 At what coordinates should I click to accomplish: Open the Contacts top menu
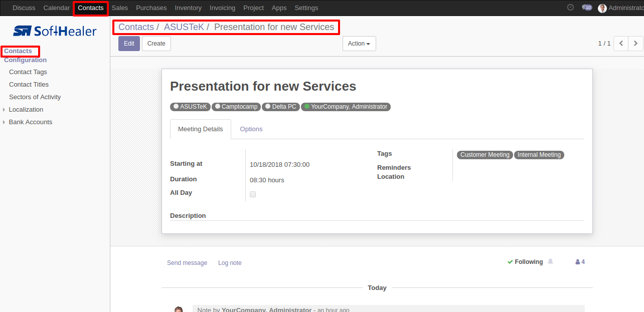[91, 8]
